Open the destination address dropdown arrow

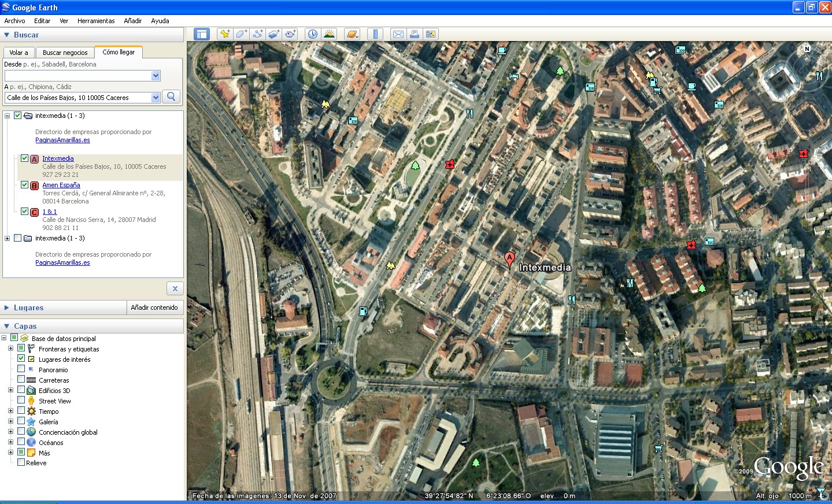(x=156, y=98)
